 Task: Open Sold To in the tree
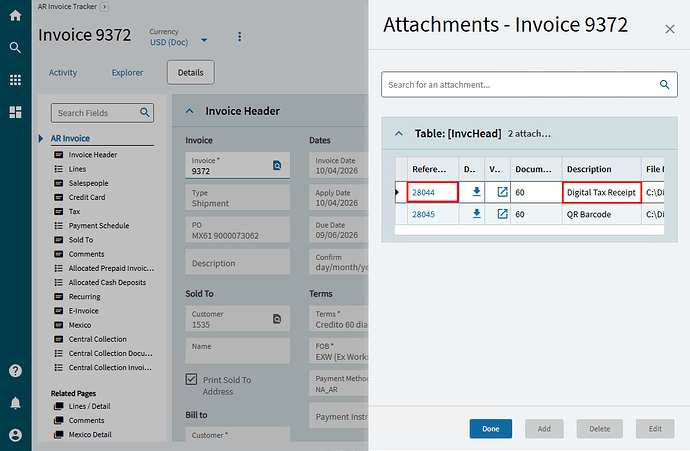pyautogui.click(x=81, y=240)
